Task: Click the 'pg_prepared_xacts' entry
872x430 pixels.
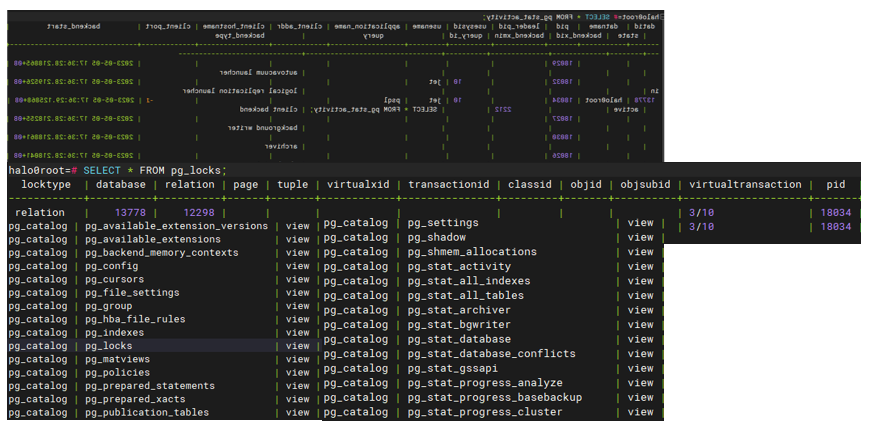Action: coord(135,399)
